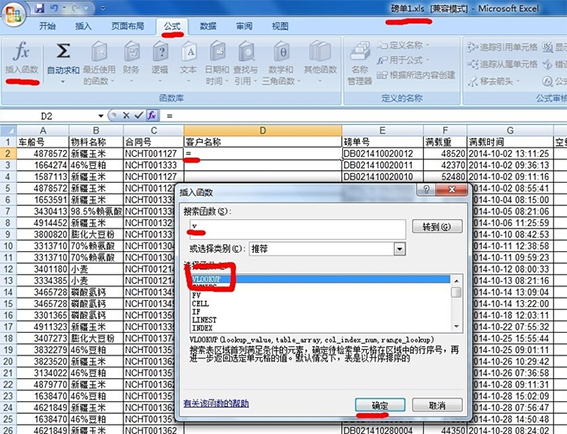Image resolution: width=567 pixels, height=434 pixels.
Task: Switch to 插入 ribbon tab
Action: coord(83,26)
